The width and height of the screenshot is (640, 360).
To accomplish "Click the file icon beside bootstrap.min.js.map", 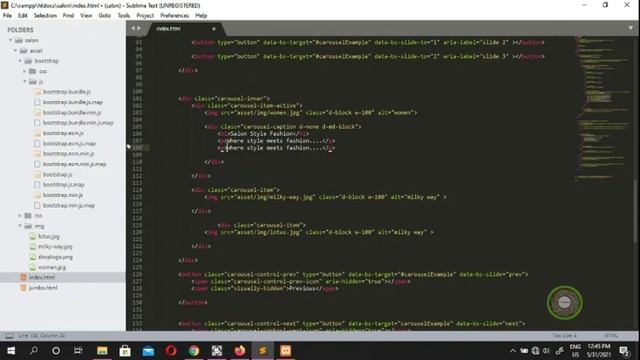I will point(37,205).
